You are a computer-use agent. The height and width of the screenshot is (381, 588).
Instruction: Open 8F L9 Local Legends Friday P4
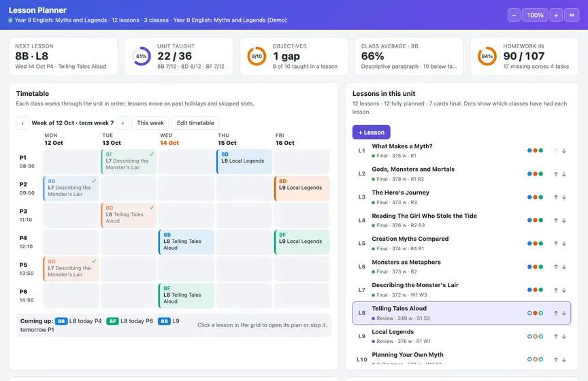(302, 242)
